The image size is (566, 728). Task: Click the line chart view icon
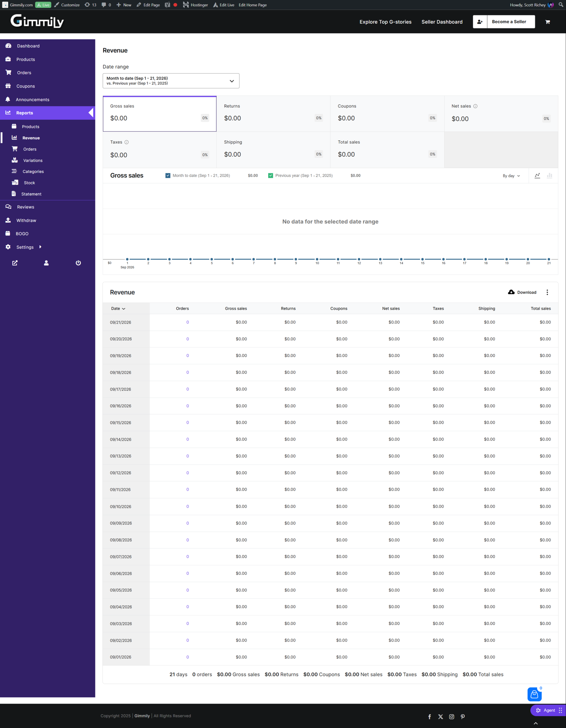(537, 175)
